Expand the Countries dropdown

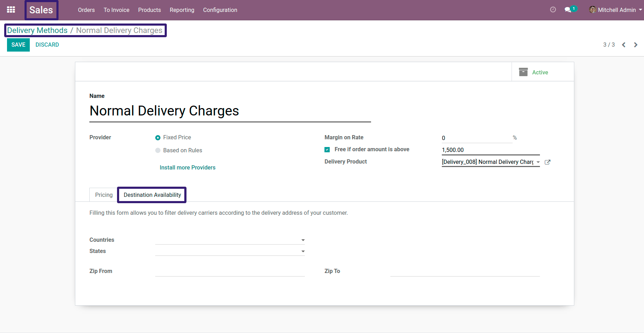coord(303,240)
